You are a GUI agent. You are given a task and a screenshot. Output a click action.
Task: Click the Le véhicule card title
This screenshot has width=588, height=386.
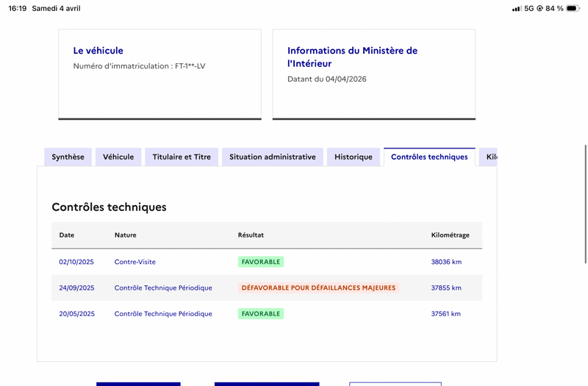(98, 51)
